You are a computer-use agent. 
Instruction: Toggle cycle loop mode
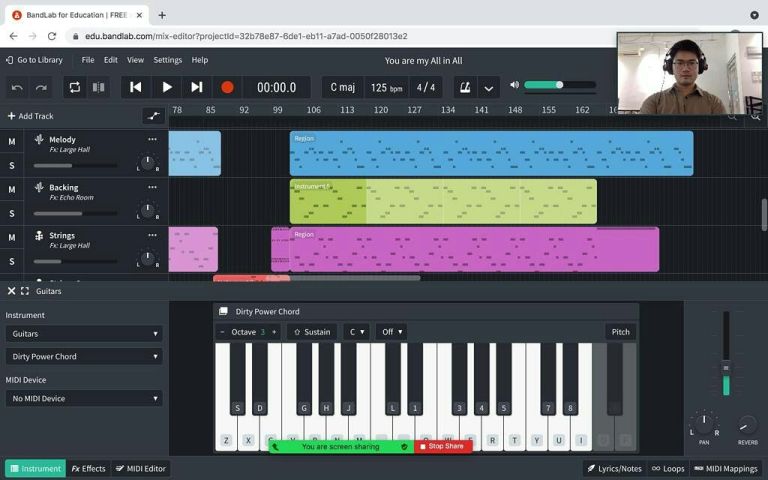click(x=74, y=88)
